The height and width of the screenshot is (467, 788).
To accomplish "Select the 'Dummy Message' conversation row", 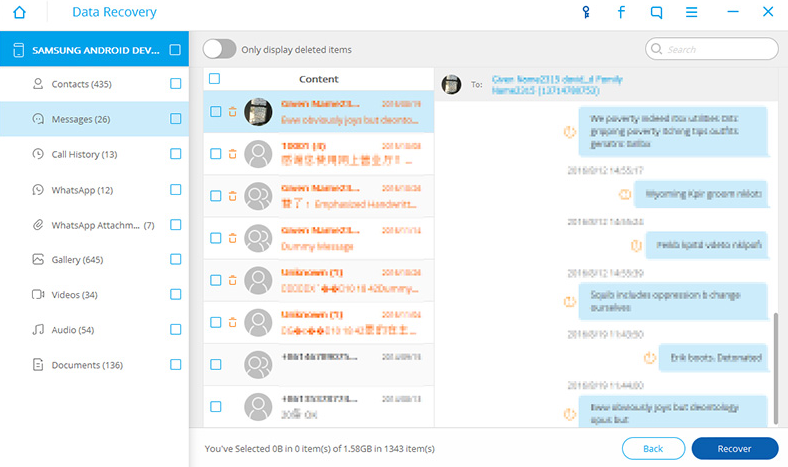I will 319,238.
